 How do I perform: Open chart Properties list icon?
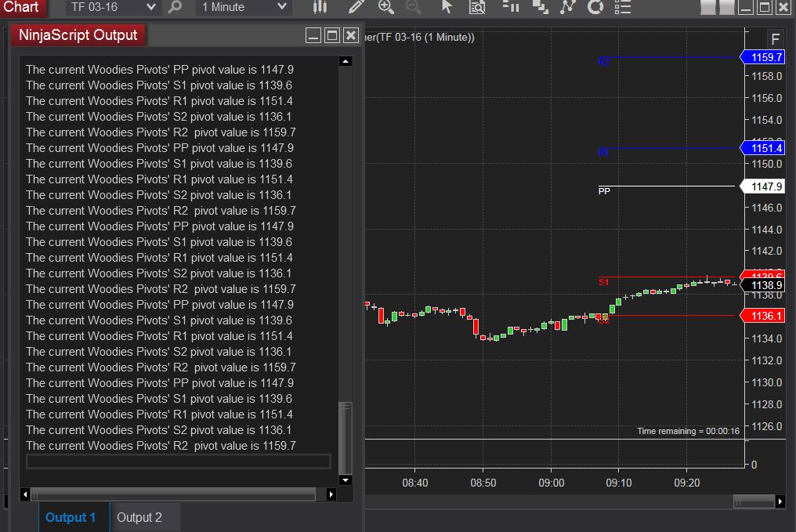[x=622, y=7]
